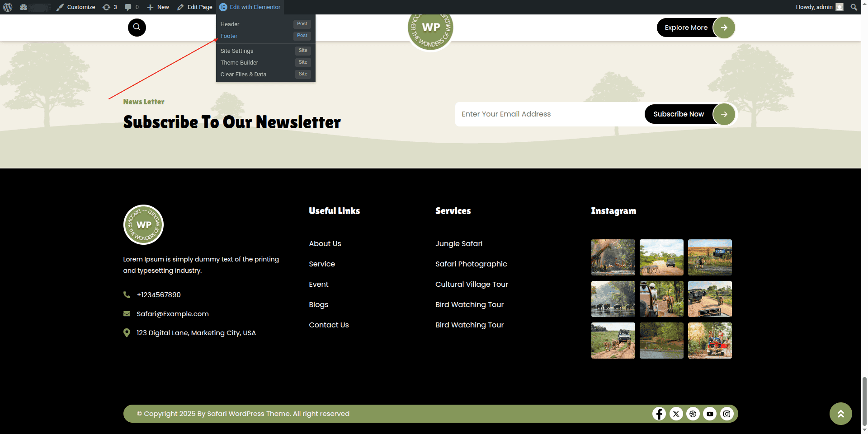Select Site Settings menu entry
The height and width of the screenshot is (434, 868).
237,51
